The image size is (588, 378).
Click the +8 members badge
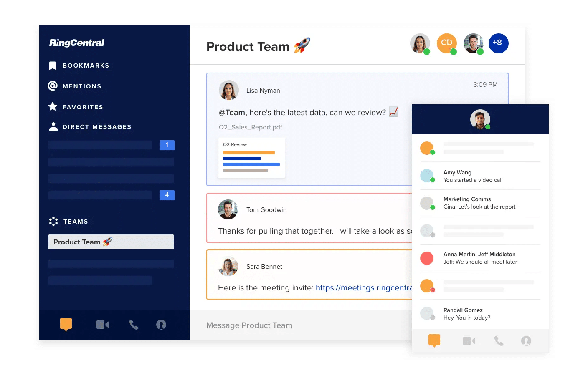(x=498, y=43)
